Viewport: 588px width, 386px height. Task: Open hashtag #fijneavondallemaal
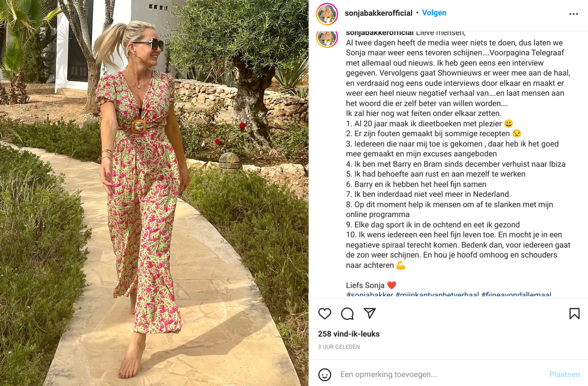[516, 294]
